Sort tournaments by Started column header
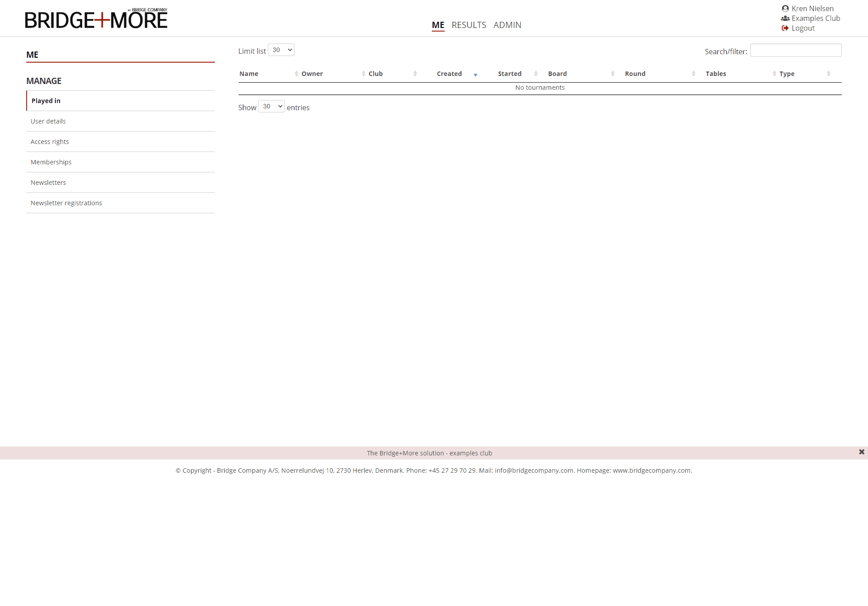 tap(510, 74)
